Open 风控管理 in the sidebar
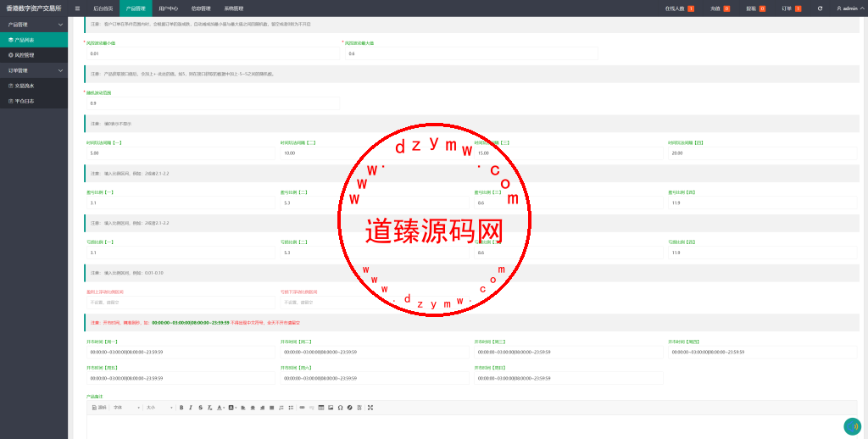The image size is (868, 439). [x=34, y=55]
